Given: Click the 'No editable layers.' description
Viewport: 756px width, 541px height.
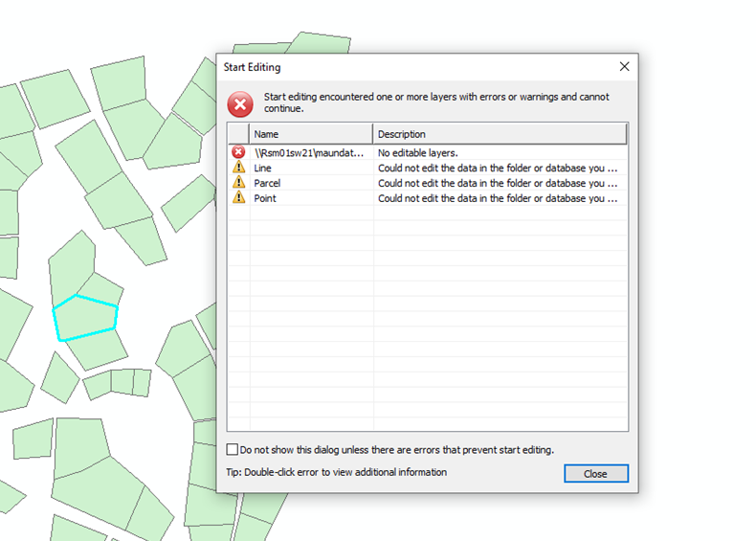Looking at the screenshot, I should 418,152.
